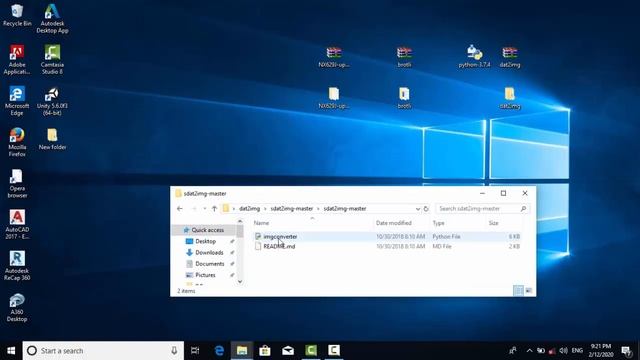Click the taskbar search field
Viewport: 640px width, 360px height.
103,351
